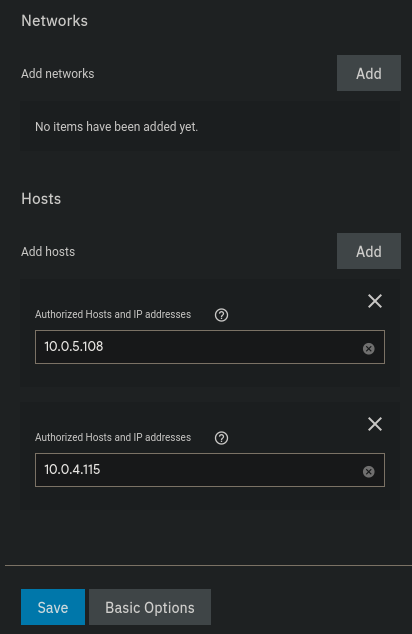The width and height of the screenshot is (412, 634).
Task: Click the Hosts section heading
Action: point(41,199)
